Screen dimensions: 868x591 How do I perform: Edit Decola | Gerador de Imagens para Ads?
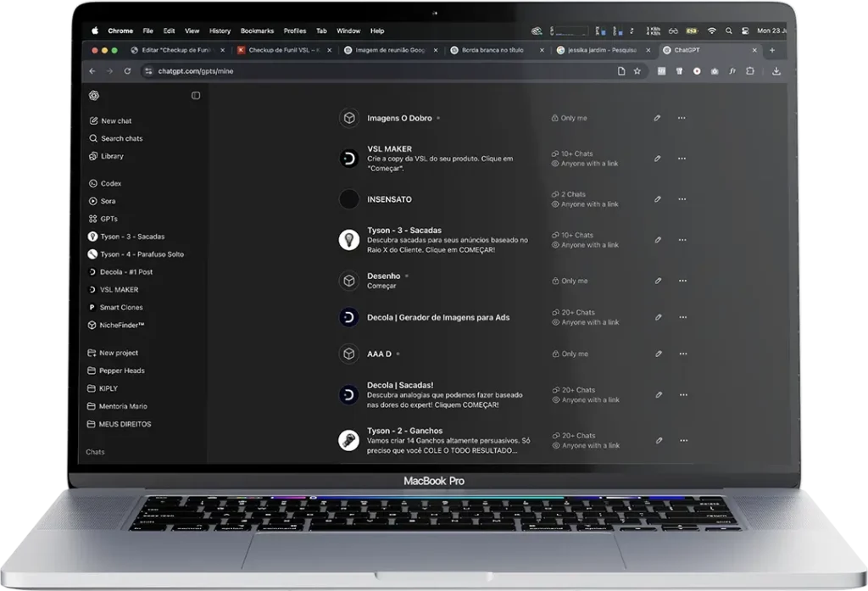[658, 317]
